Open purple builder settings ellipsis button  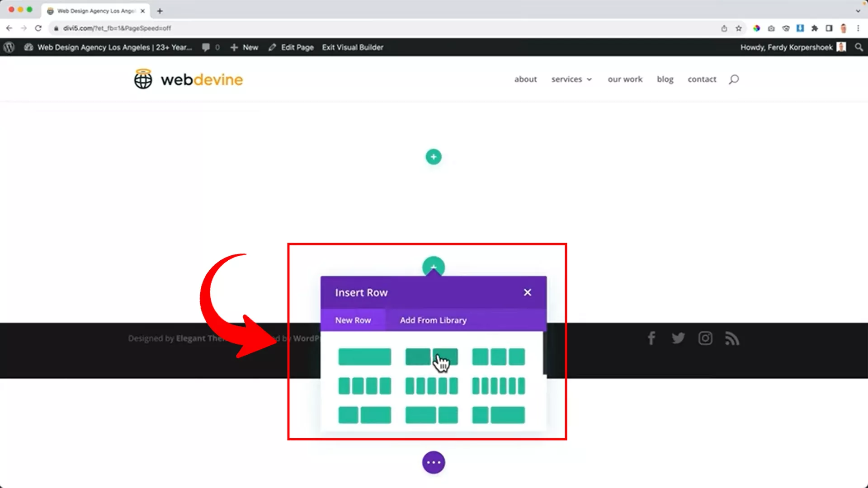(x=434, y=462)
